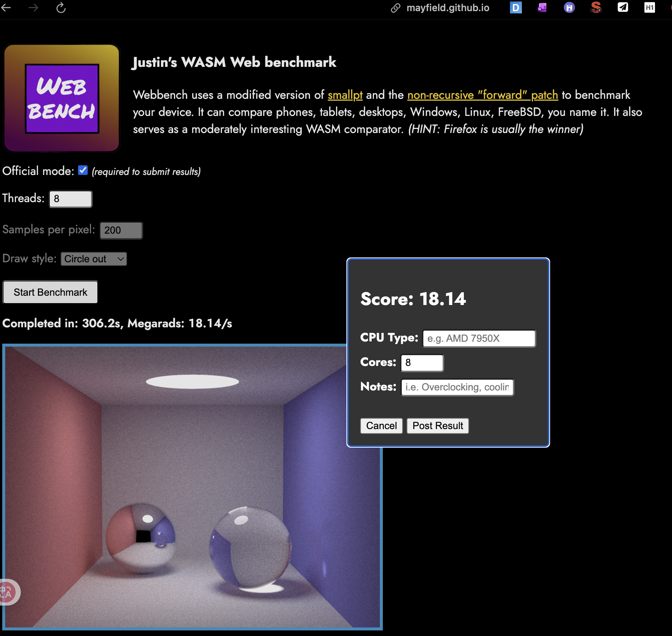Click the Notes input field
This screenshot has width=672, height=636.
(x=457, y=387)
